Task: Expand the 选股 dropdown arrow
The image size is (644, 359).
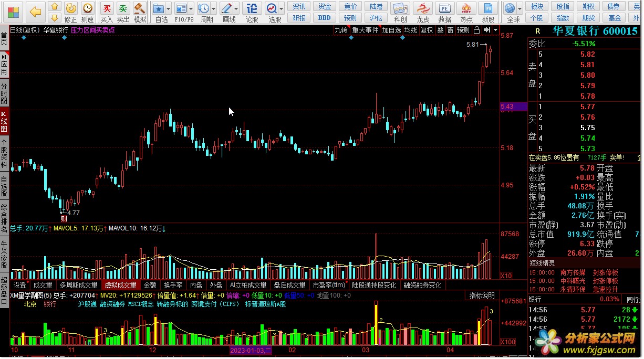Action: (x=282, y=9)
